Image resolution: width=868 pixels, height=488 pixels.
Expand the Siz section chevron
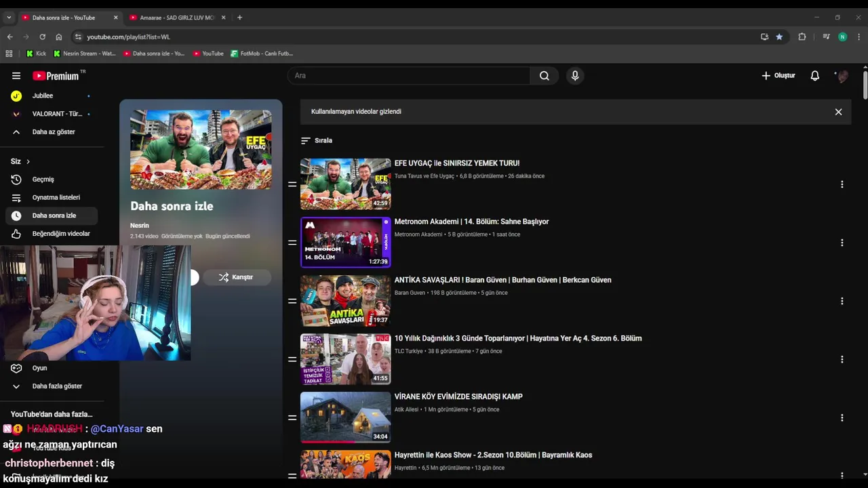[28, 161]
